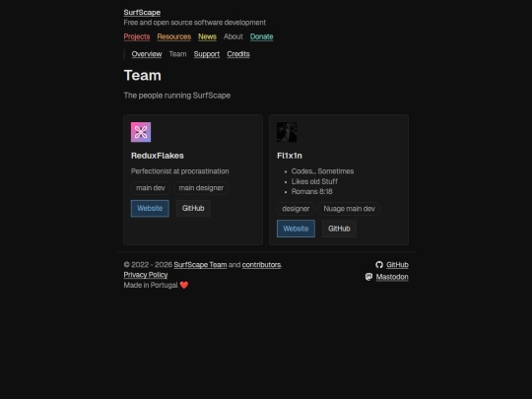Open the Resources nav item

(174, 36)
